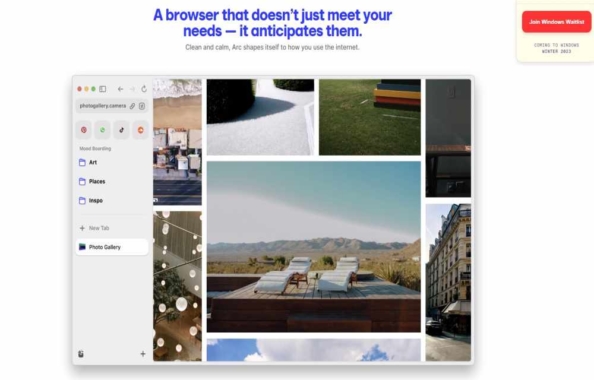Click the Mood Boarding space label

click(95, 149)
